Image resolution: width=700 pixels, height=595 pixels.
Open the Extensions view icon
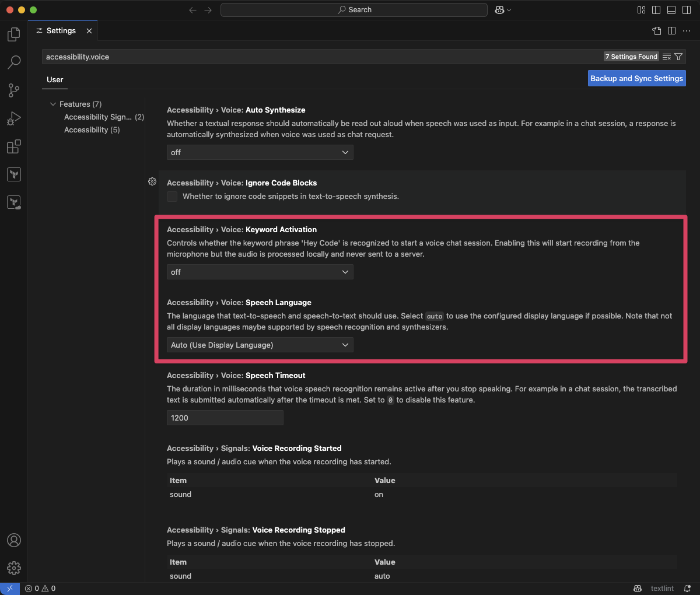coord(14,146)
